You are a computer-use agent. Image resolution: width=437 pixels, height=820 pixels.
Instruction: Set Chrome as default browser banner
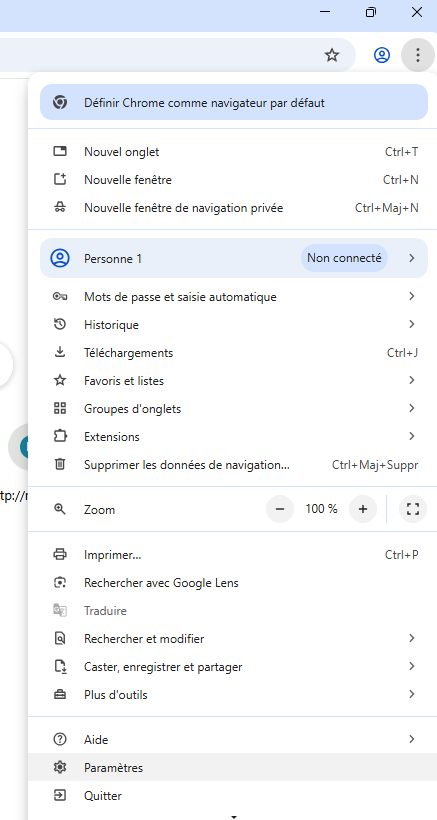pyautogui.click(x=234, y=102)
